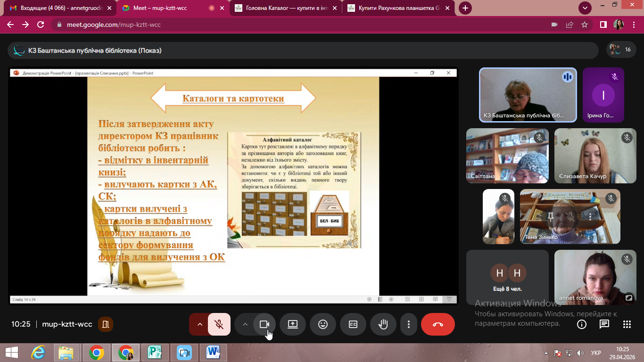644x362 pixels.
Task: Open more options three-dot menu
Action: pos(409,324)
